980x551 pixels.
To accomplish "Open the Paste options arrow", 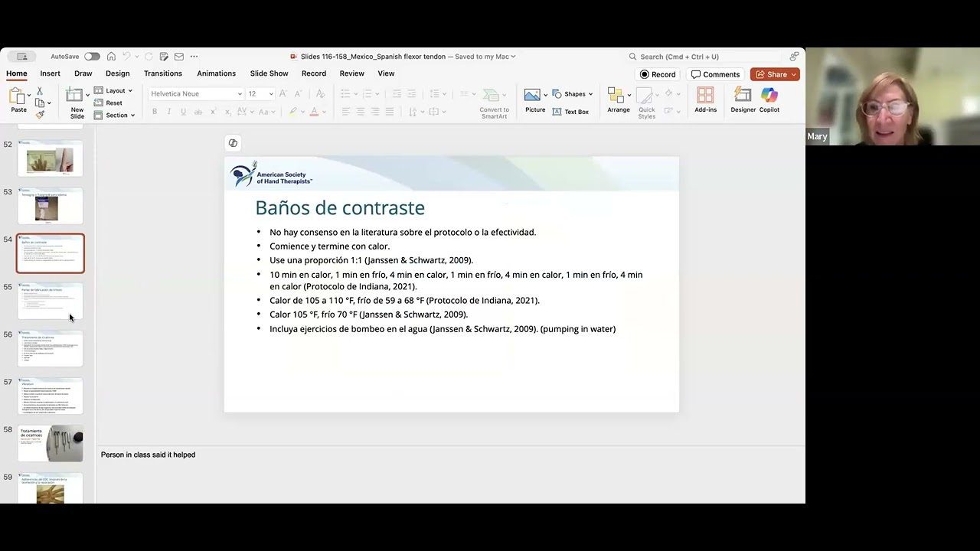I will (29, 96).
